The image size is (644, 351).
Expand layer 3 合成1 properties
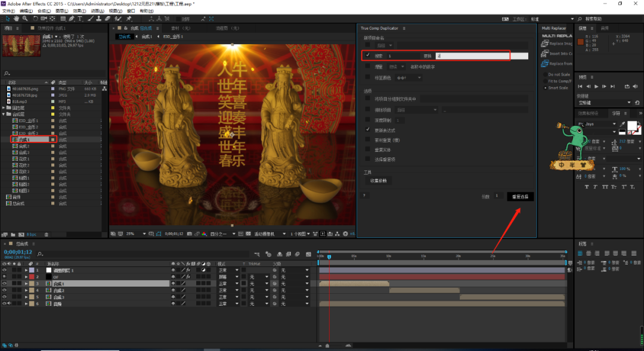(26, 284)
